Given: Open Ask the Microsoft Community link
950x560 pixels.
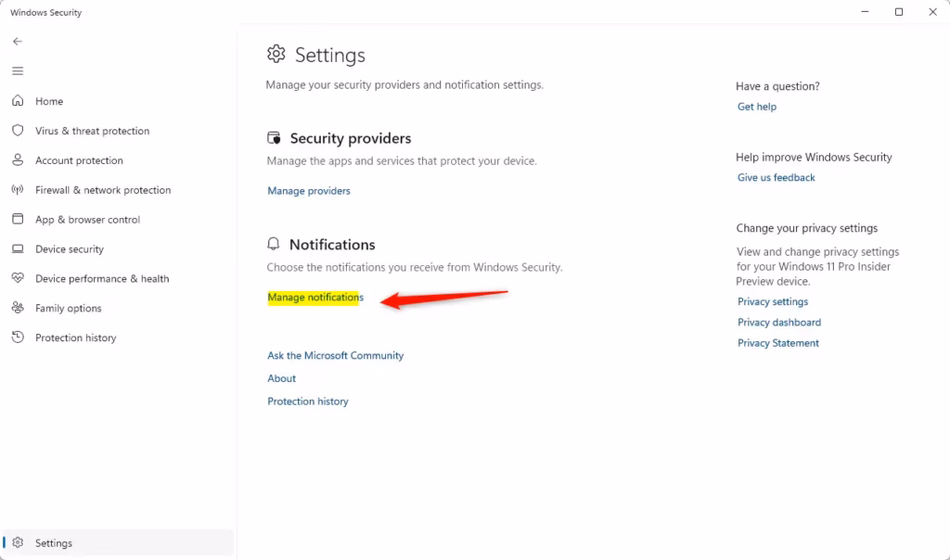Looking at the screenshot, I should 335,356.
